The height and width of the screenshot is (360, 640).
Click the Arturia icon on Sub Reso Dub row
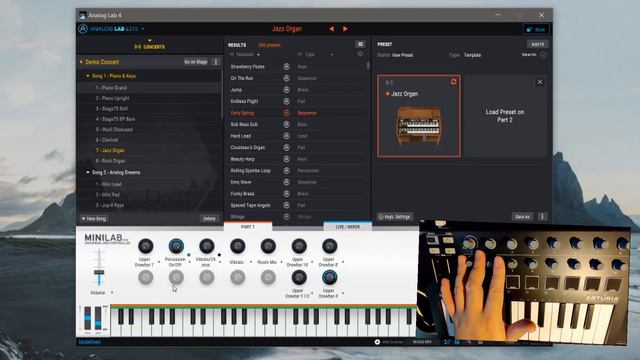coord(287,124)
